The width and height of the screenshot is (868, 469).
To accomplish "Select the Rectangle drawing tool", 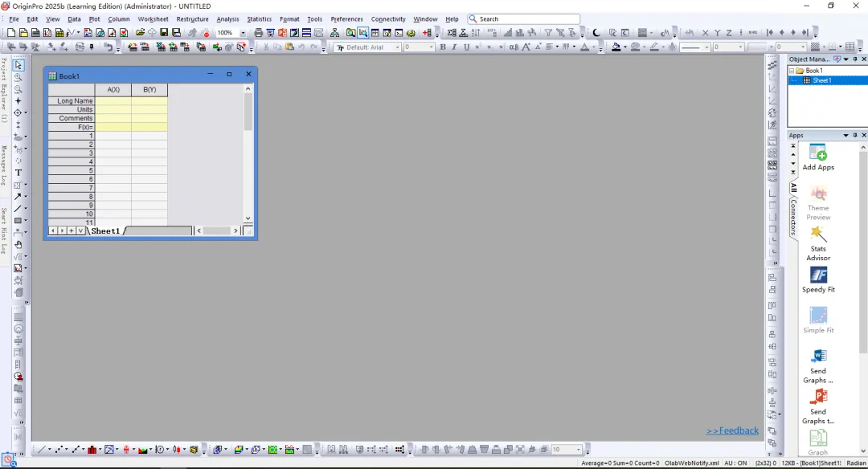I will point(18,221).
